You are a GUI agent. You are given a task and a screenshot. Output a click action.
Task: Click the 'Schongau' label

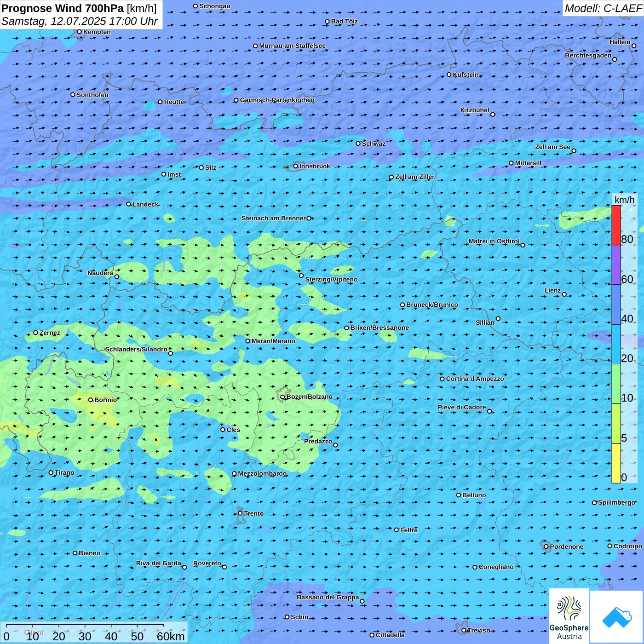214,6
